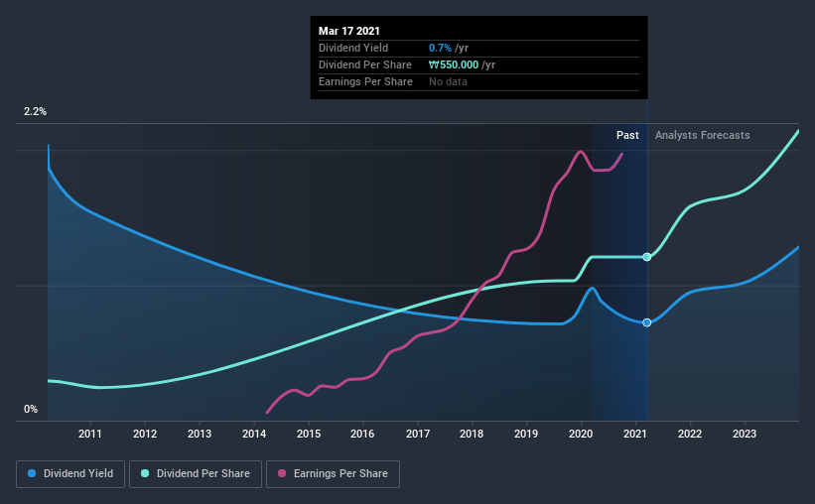
Task: Click the 2017 x-axis year label
Action: click(417, 434)
